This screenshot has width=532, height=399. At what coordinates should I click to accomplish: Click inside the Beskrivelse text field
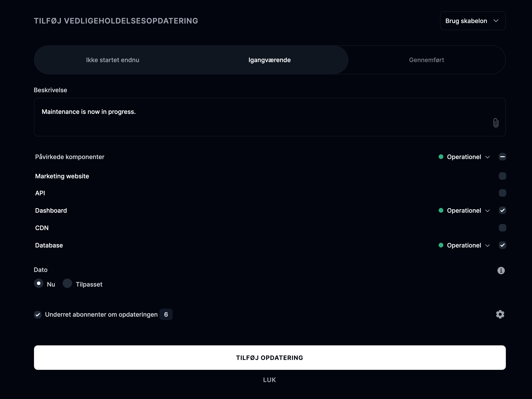[270, 117]
